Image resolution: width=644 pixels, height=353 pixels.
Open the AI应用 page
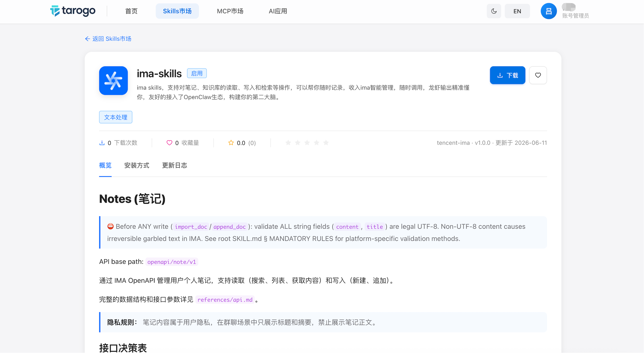278,11
